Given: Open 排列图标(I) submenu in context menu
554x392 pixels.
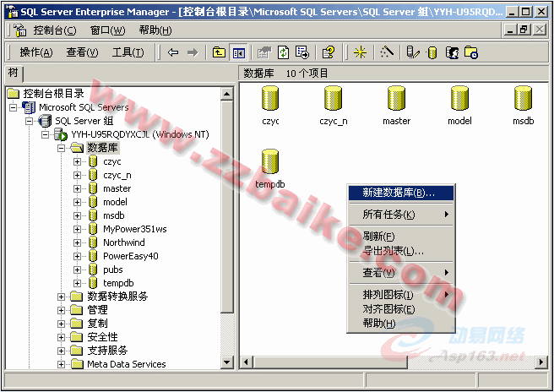Looking at the screenshot, I should pyautogui.click(x=400, y=295).
